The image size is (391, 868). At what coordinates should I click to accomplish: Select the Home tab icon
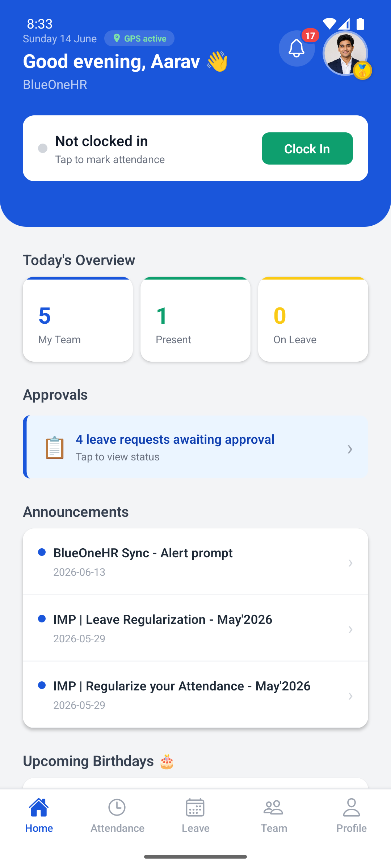pyautogui.click(x=39, y=808)
